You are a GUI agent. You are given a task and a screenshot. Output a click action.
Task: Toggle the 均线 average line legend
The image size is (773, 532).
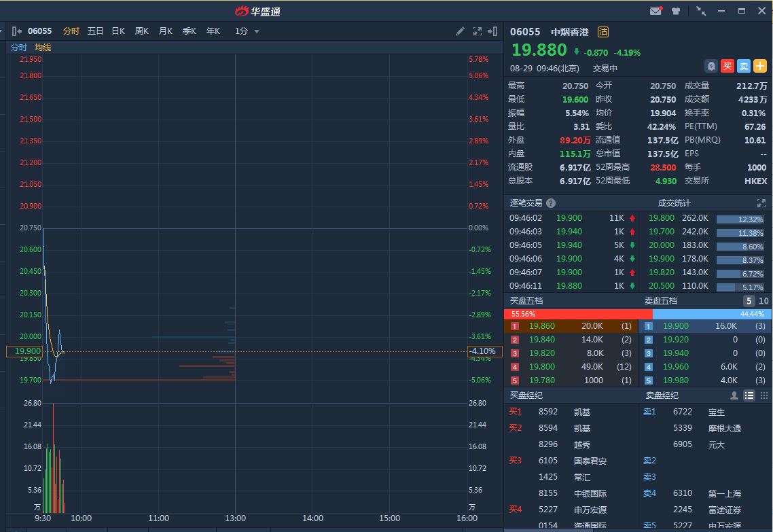point(43,48)
